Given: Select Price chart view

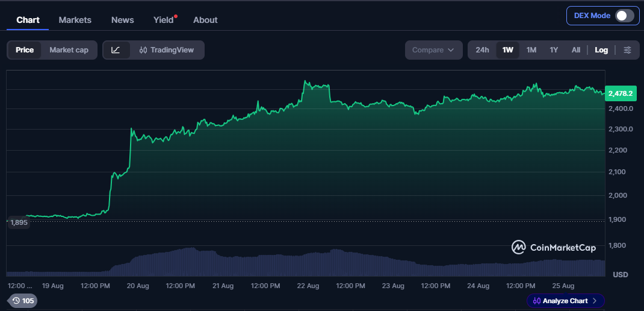Looking at the screenshot, I should [x=25, y=50].
